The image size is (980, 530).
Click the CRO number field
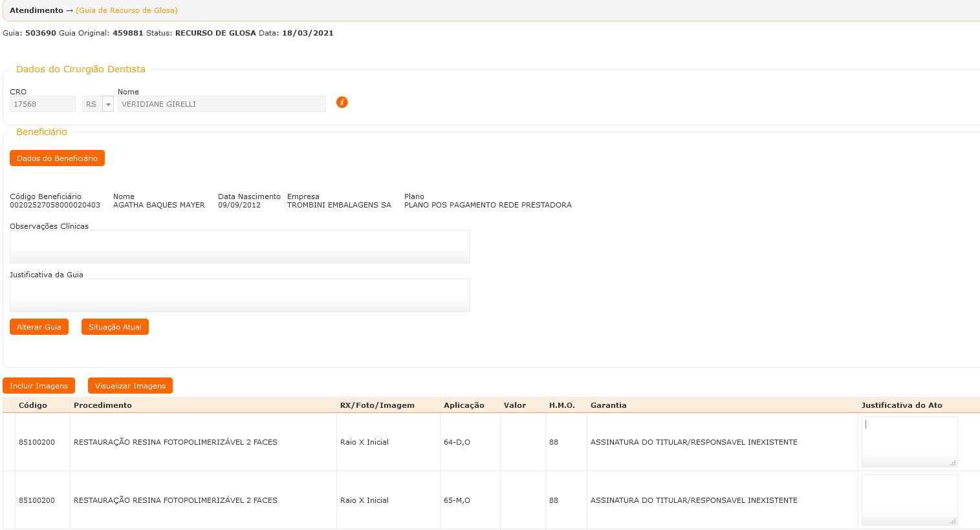[x=43, y=104]
